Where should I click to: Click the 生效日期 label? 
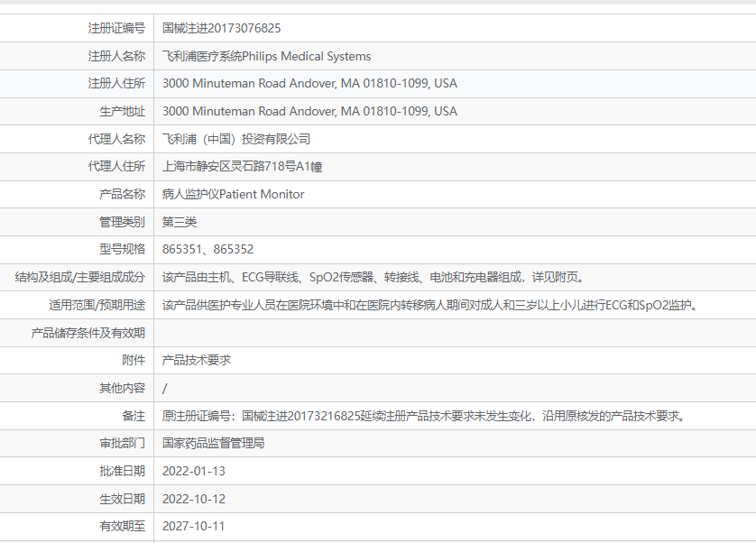coord(122,499)
